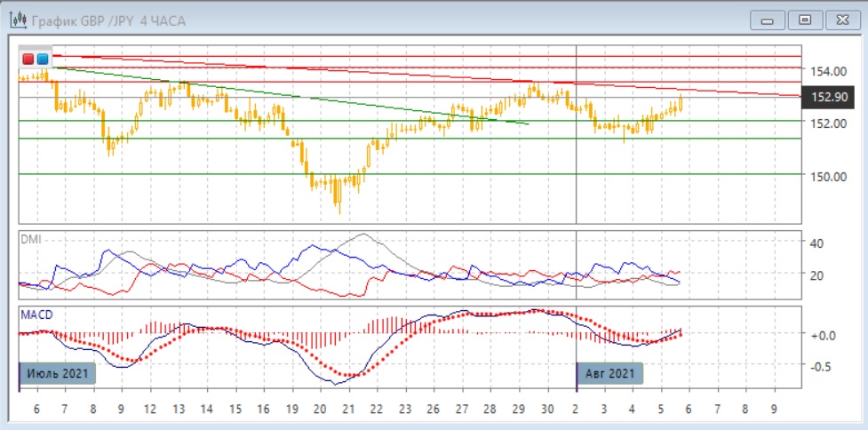Maximize the GBP/JPY chart window
This screenshot has width=868, height=430.
click(804, 20)
